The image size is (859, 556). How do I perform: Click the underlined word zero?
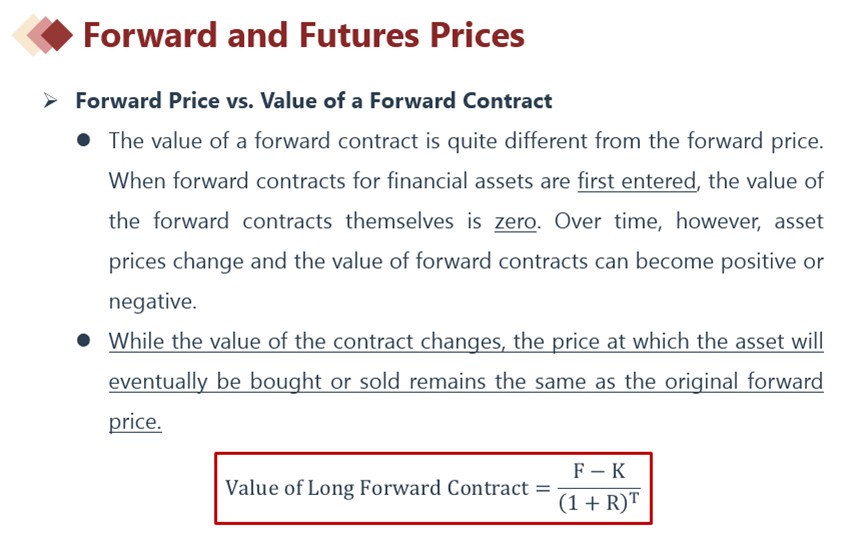(516, 221)
